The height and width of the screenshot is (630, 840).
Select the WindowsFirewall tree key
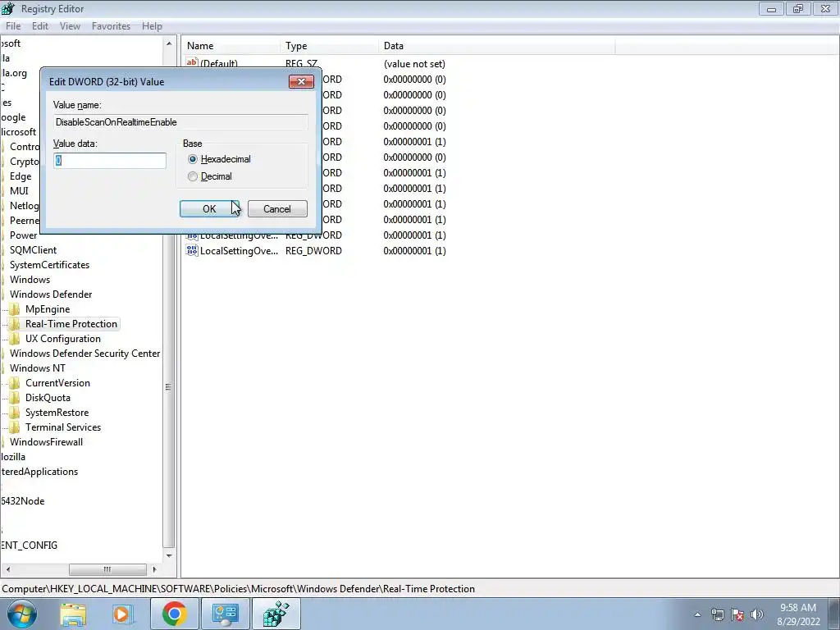46,442
